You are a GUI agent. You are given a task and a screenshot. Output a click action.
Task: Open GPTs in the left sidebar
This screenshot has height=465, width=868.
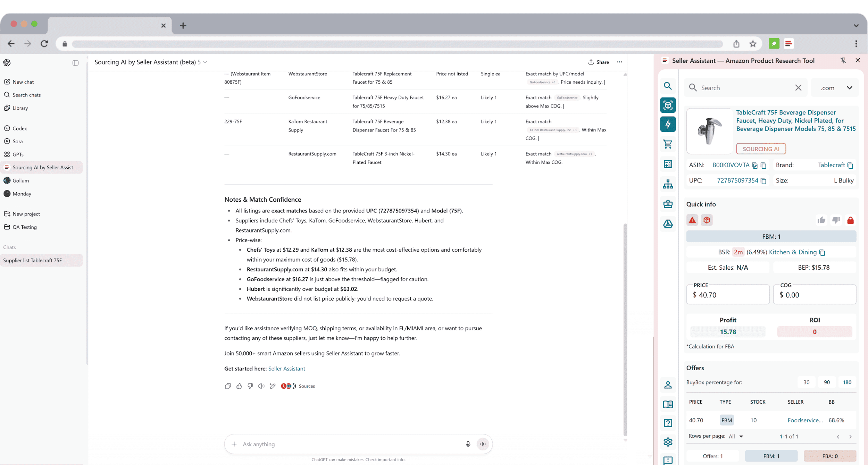[18, 154]
